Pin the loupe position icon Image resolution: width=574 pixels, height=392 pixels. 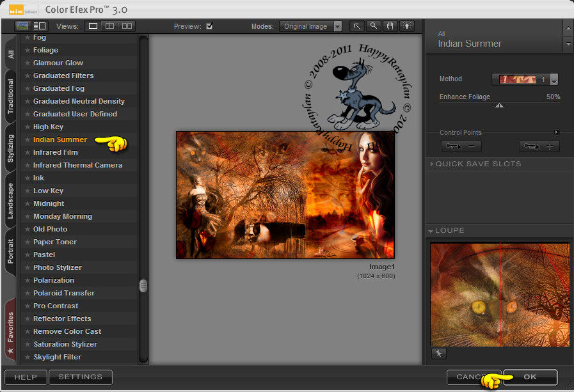coord(438,354)
